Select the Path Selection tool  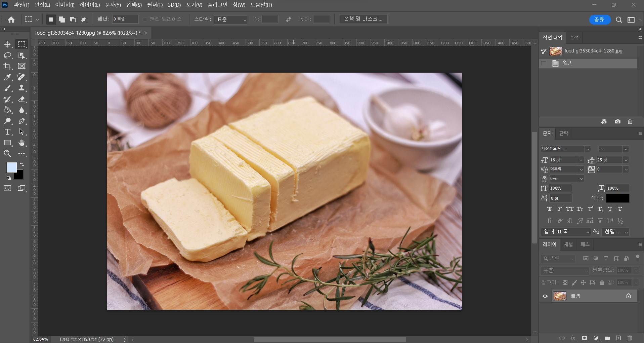22,132
